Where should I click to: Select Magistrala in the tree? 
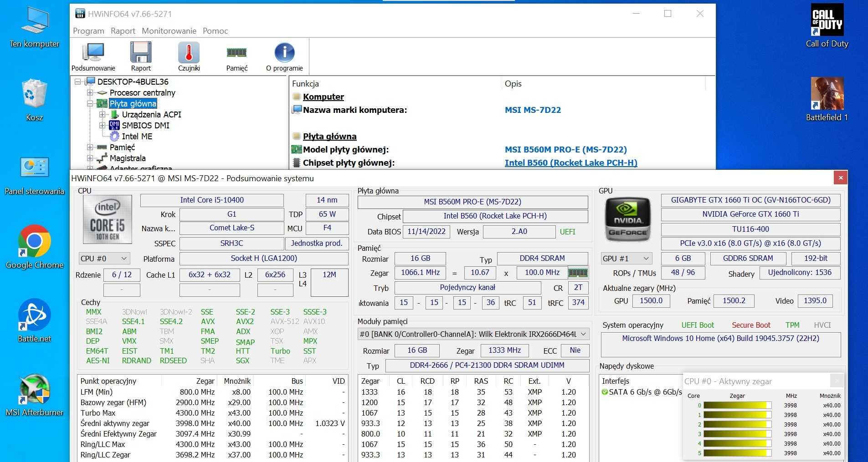(x=128, y=158)
